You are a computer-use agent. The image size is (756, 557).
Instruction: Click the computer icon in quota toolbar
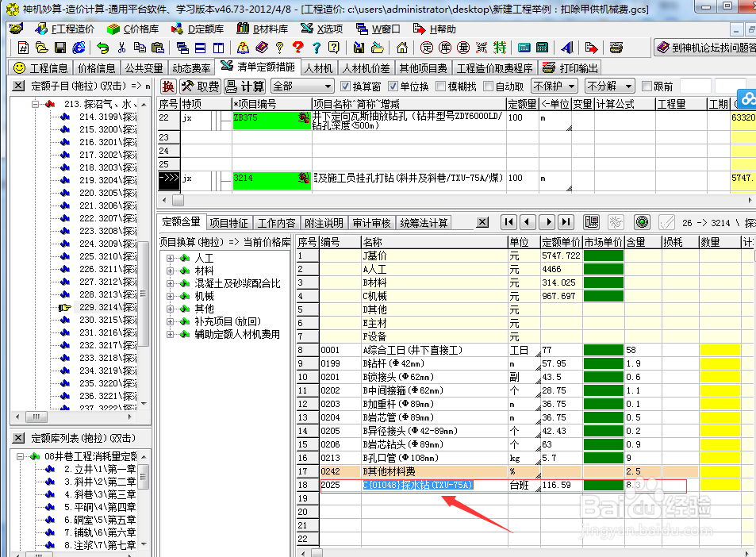coord(592,222)
